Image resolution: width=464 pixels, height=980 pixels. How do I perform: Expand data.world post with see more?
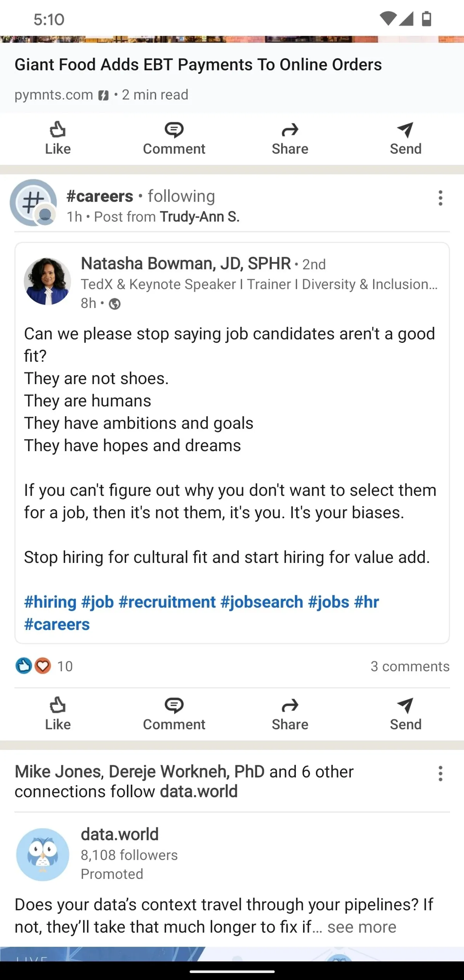[362, 927]
